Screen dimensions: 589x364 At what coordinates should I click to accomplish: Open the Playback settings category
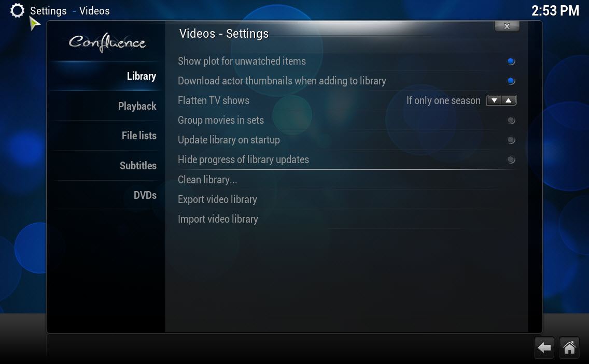coord(137,106)
